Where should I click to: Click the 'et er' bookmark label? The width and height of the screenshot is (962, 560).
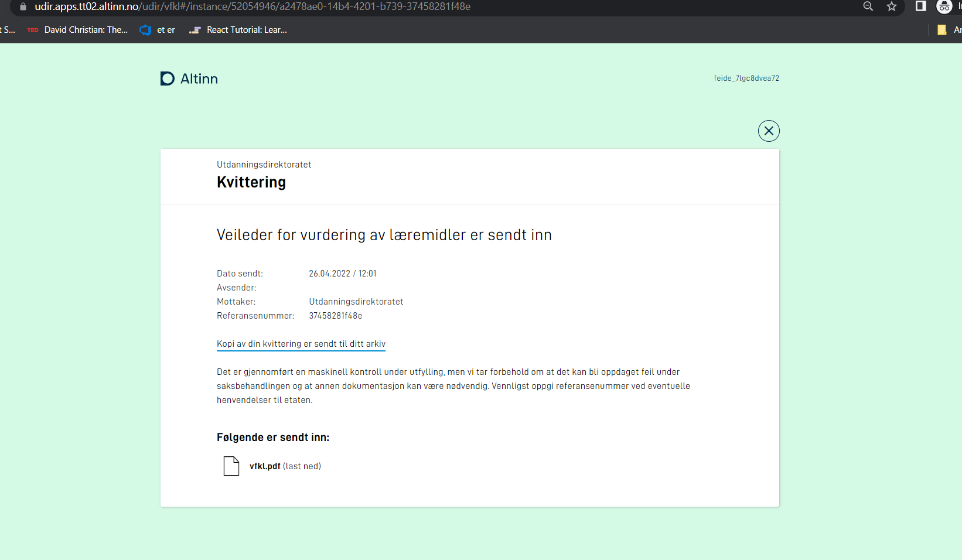pyautogui.click(x=165, y=30)
